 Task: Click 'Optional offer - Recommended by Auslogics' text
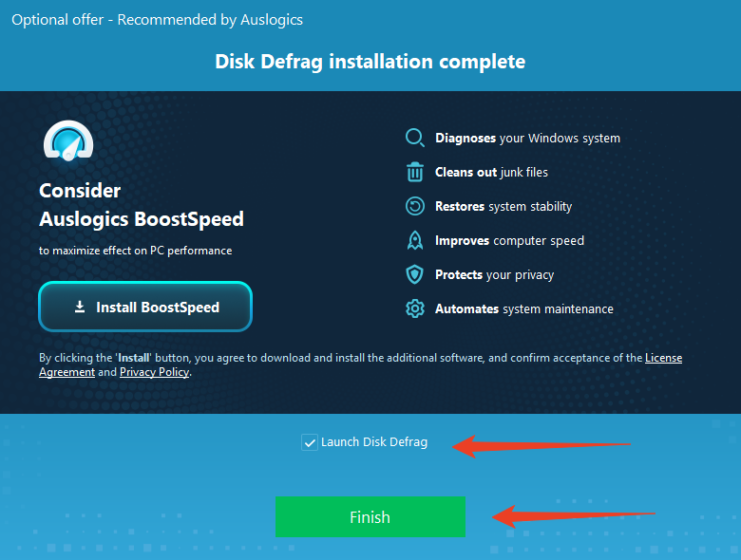point(158,20)
